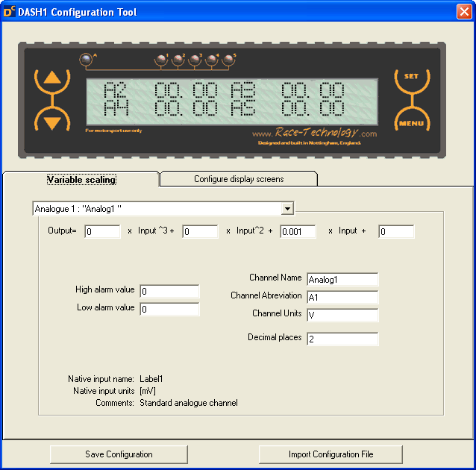Click the Channel Name field
476x470 pixels.
pos(342,280)
